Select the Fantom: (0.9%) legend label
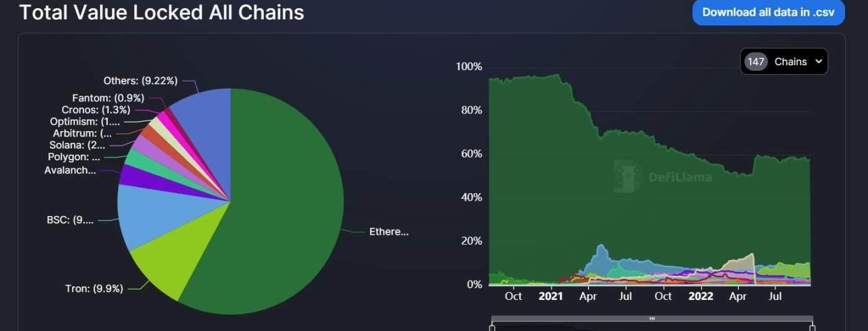The image size is (868, 331). click(108, 98)
